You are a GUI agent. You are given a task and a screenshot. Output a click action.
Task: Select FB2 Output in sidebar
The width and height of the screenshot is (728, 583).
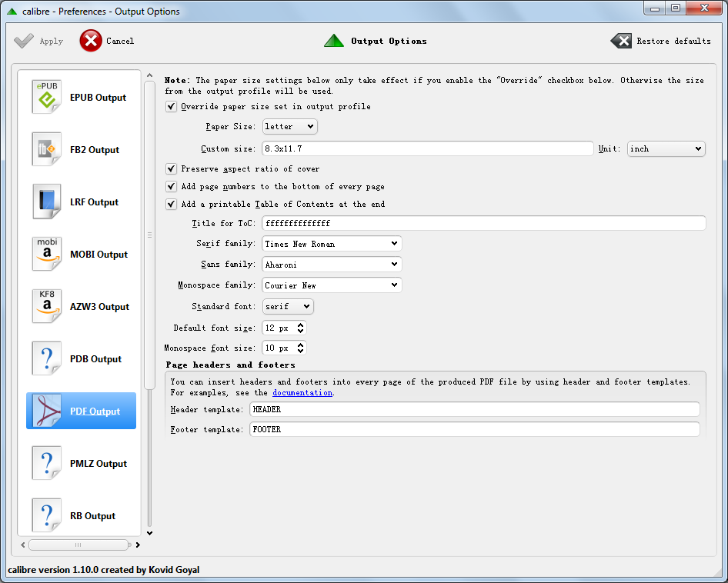(x=82, y=149)
